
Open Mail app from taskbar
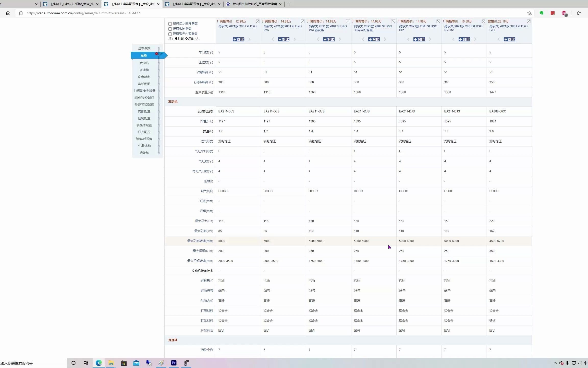(136, 363)
